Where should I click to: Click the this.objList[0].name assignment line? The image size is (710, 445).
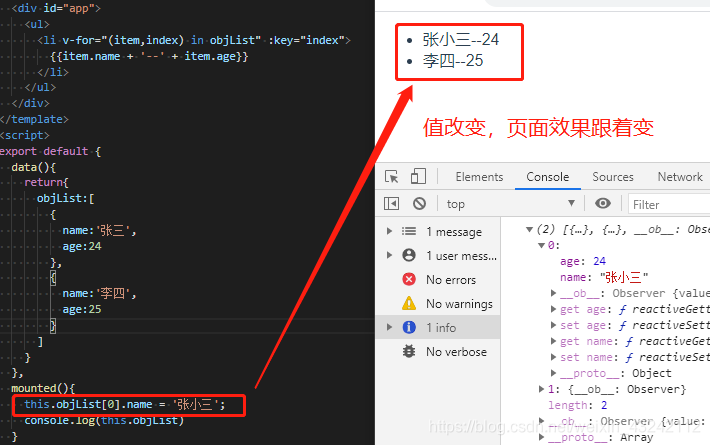pos(125,404)
